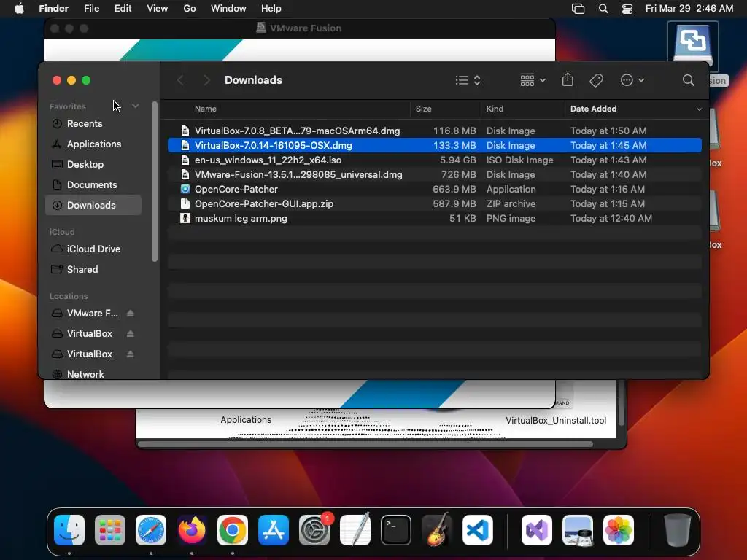The width and height of the screenshot is (747, 560).
Task: Open the Window menu
Action: coord(228,9)
